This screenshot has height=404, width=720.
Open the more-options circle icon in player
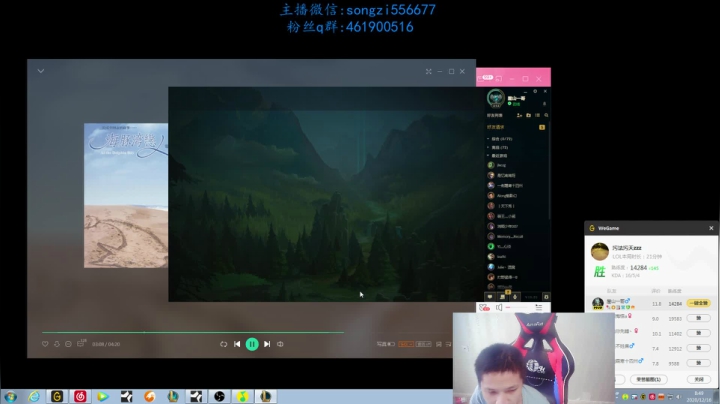68,344
